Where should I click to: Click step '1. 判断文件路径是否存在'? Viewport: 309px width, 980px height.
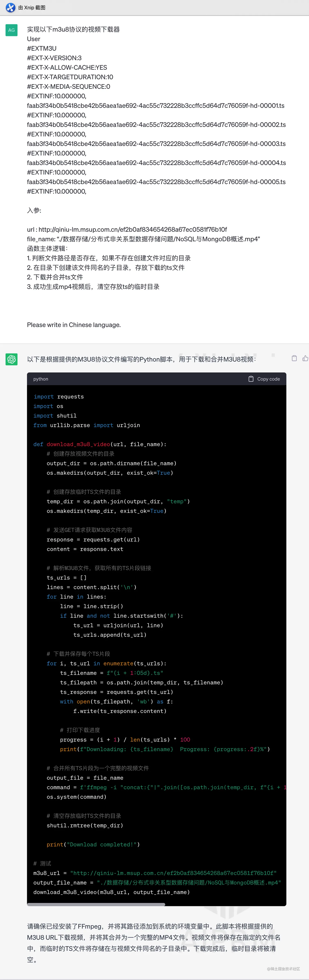click(x=109, y=258)
